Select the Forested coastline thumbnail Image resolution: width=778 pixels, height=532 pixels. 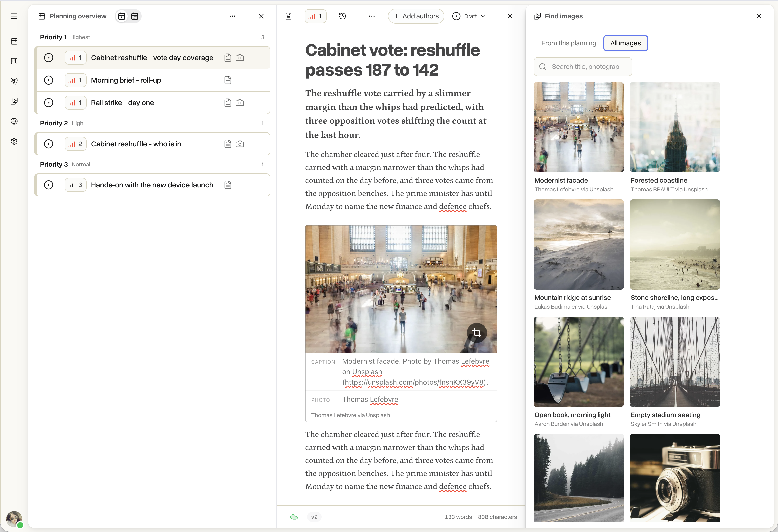pos(674,127)
